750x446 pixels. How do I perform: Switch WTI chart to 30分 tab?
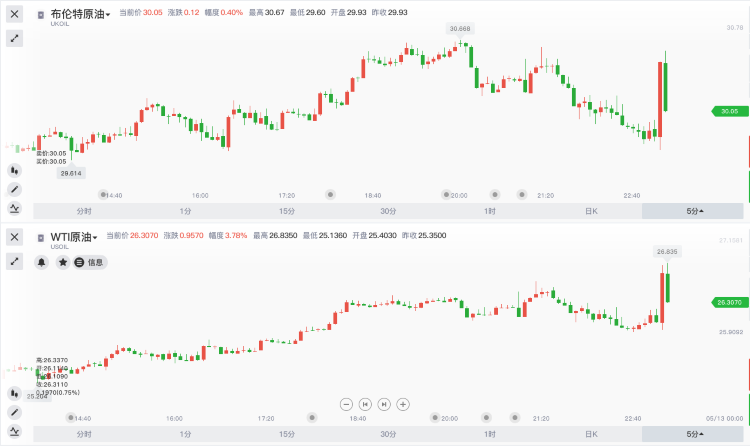(388, 434)
